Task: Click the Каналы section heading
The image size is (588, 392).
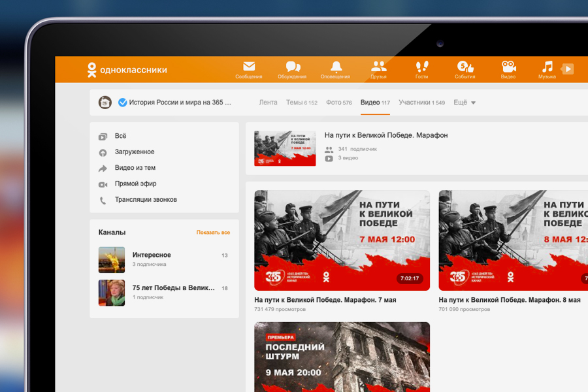Action: click(x=112, y=233)
